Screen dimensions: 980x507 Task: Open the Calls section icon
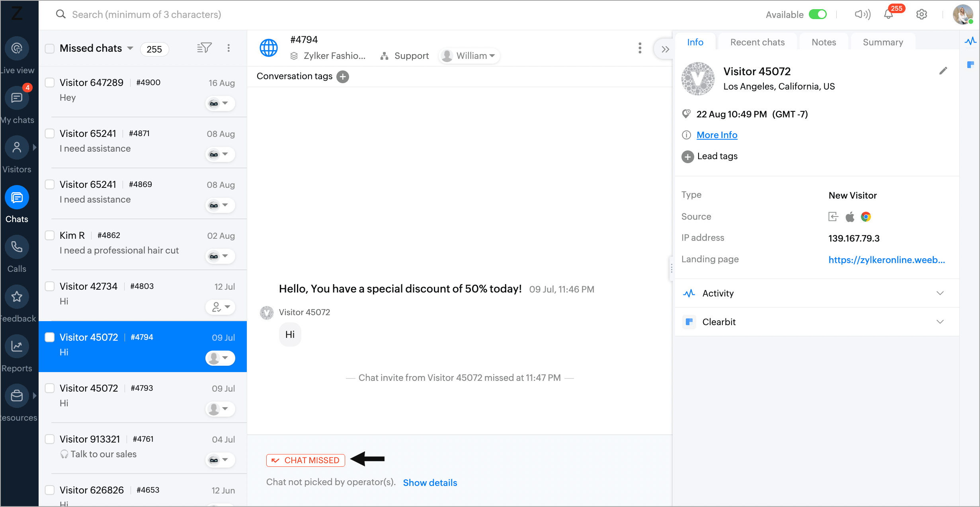coord(17,247)
